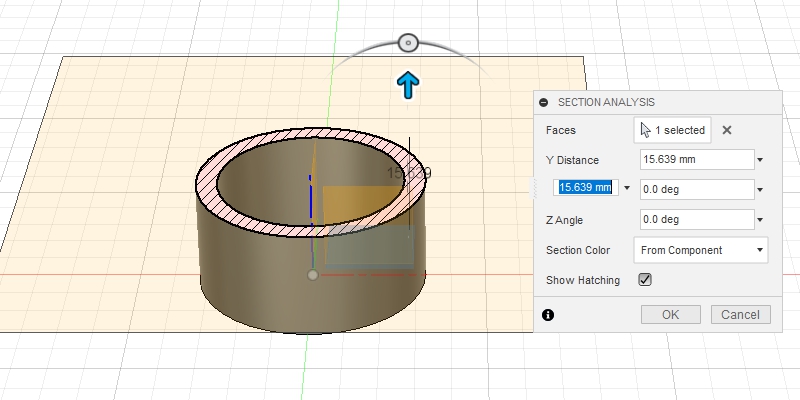Clear the Faces selection with X
The height and width of the screenshot is (400, 800).
click(x=727, y=130)
